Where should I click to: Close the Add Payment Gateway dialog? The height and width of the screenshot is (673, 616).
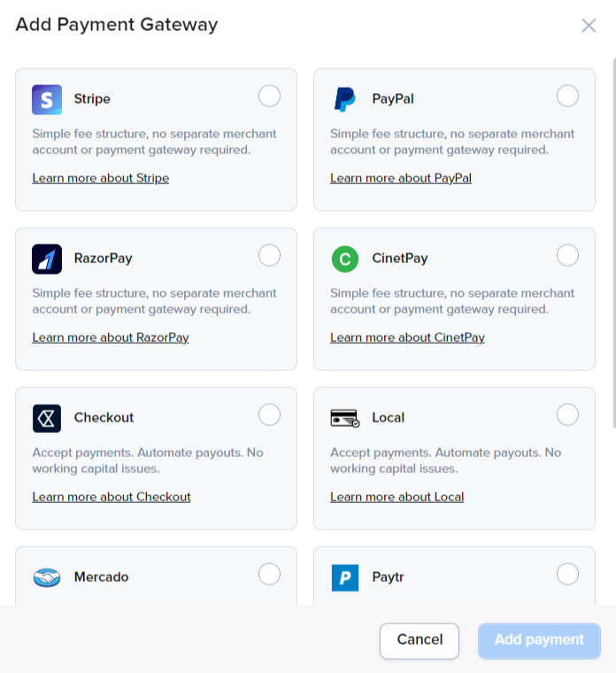589,26
